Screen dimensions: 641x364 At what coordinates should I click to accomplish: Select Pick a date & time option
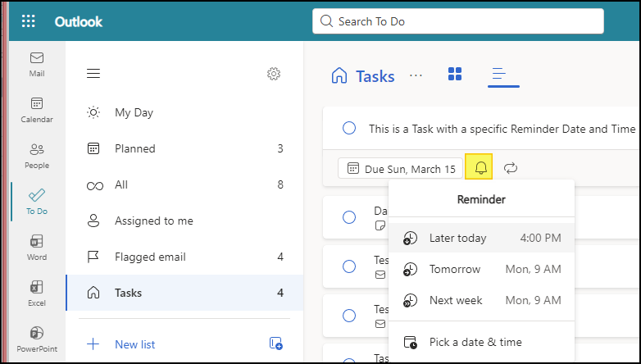pos(481,342)
